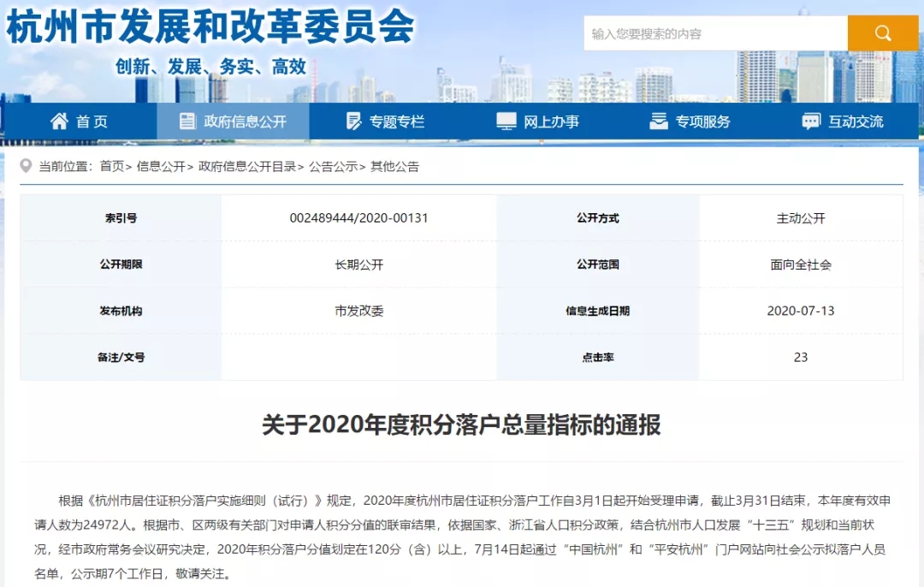Click the 面向全社会 cell value
The image size is (924, 587).
pyautogui.click(x=800, y=264)
